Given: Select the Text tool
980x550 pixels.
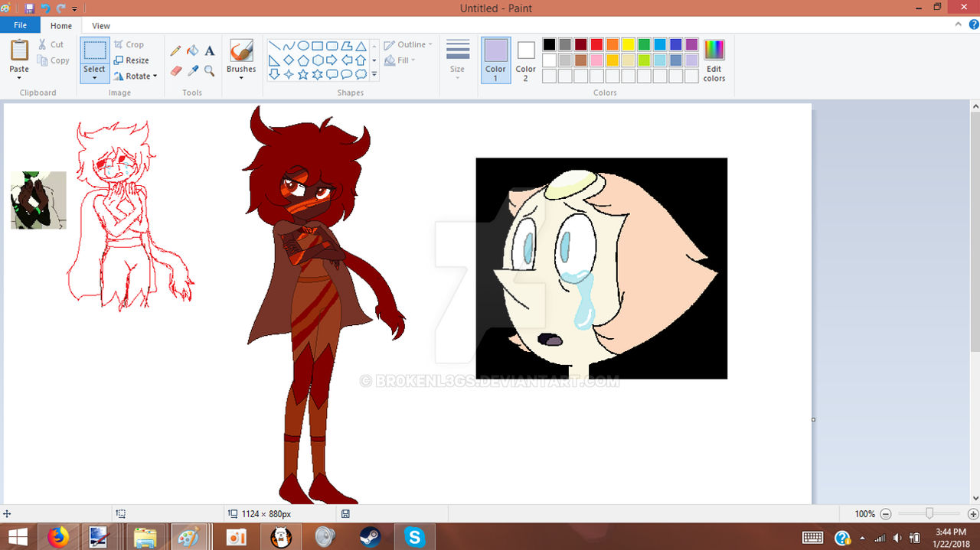Looking at the screenshot, I should [210, 50].
